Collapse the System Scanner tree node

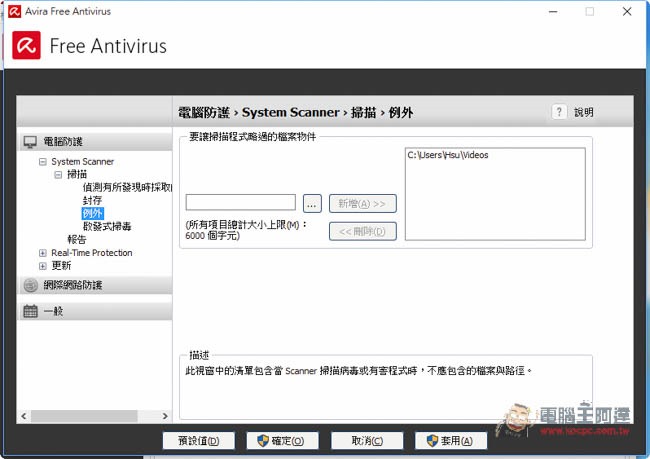[43, 162]
